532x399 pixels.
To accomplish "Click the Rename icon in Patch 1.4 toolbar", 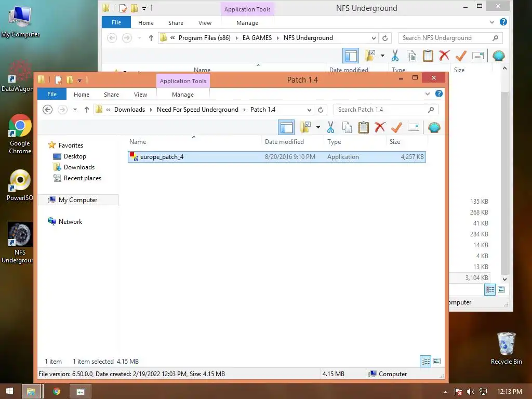I will pos(413,127).
